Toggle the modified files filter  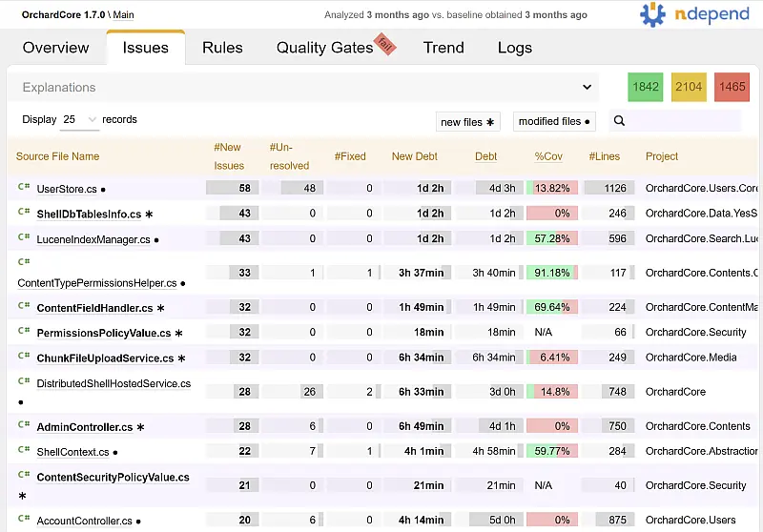[x=554, y=122]
